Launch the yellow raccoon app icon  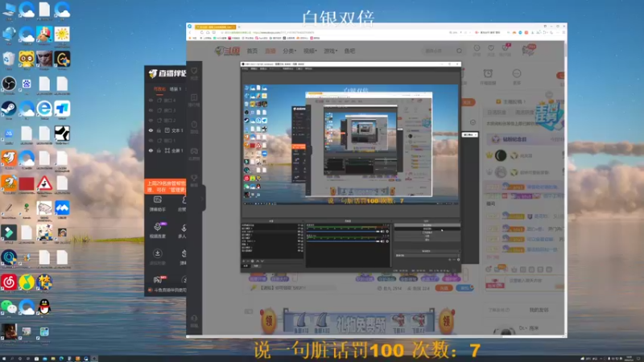[27, 59]
